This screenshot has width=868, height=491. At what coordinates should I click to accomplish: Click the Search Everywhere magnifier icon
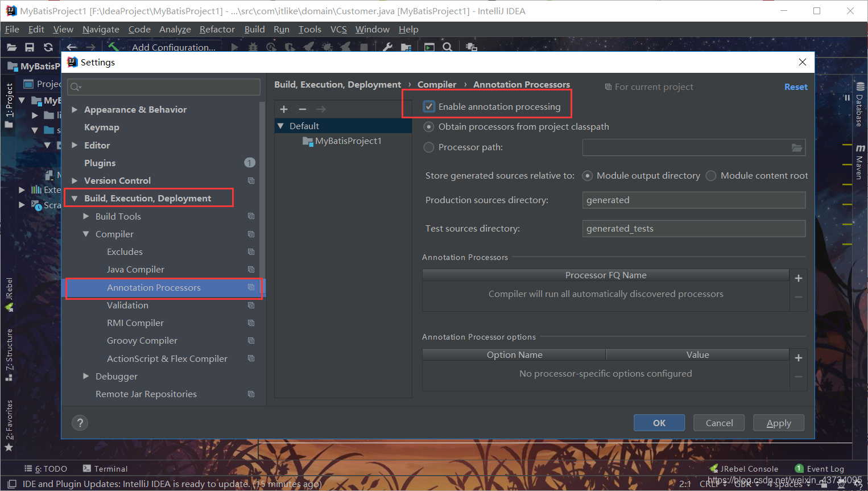coord(448,47)
